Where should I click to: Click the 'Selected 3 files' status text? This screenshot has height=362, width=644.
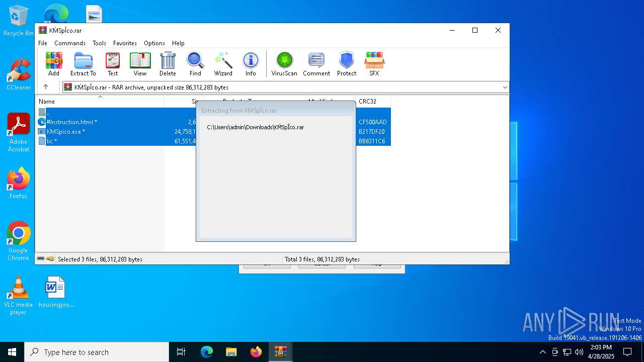tap(100, 259)
